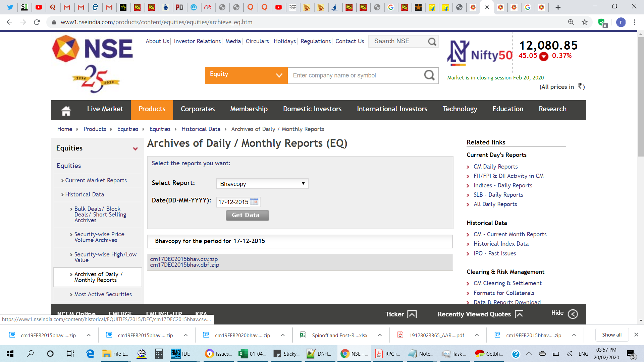
Task: Open Chrome NSE window in taskbar
Action: [x=354, y=354]
